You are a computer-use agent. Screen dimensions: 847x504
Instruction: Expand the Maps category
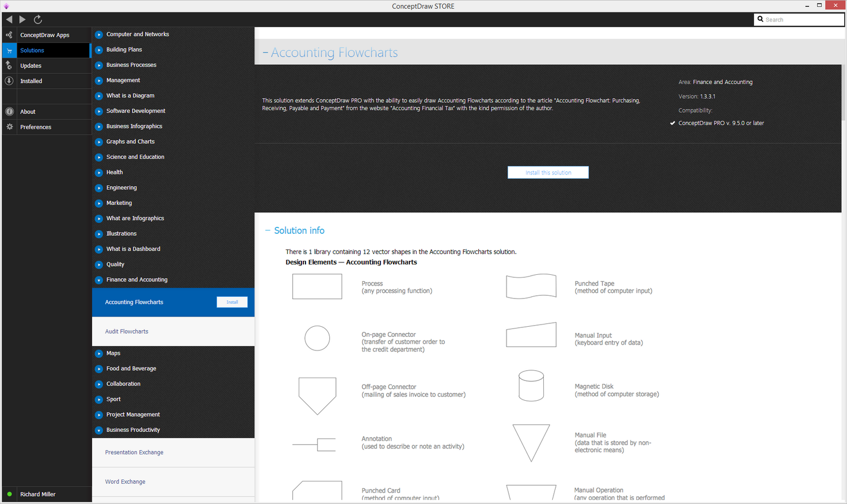[x=99, y=353]
